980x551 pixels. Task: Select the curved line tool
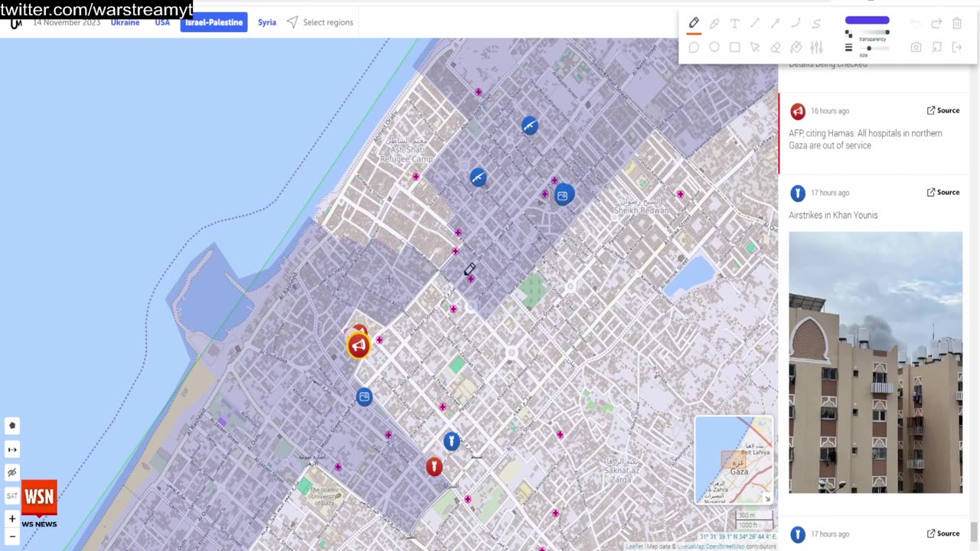point(796,24)
